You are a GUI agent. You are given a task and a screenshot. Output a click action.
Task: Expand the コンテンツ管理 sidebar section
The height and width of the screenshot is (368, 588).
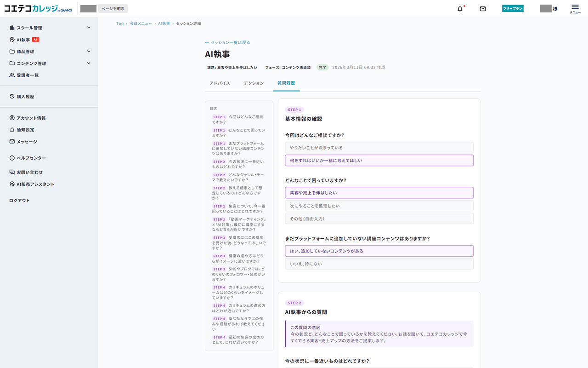tap(89, 63)
